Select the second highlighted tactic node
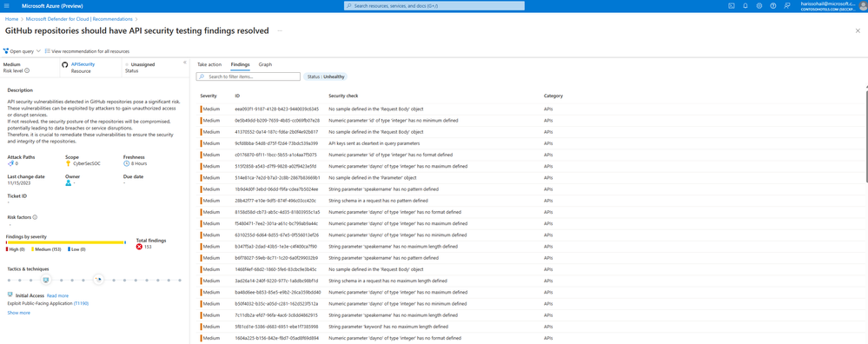The height and width of the screenshot is (344, 868). (98, 280)
